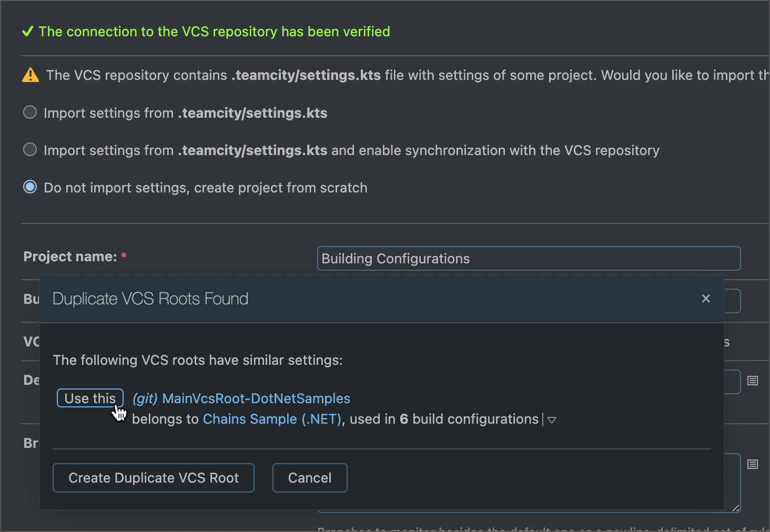Click the textarea resize grip corner

point(735,509)
